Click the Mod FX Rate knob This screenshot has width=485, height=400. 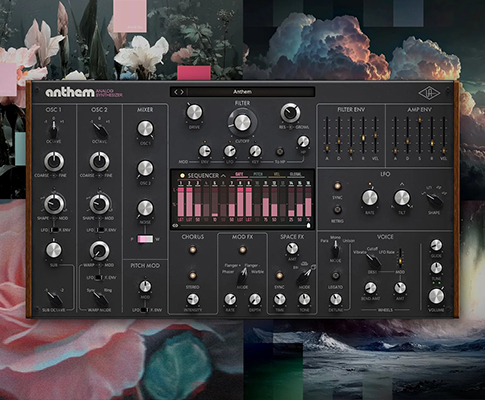pos(230,299)
